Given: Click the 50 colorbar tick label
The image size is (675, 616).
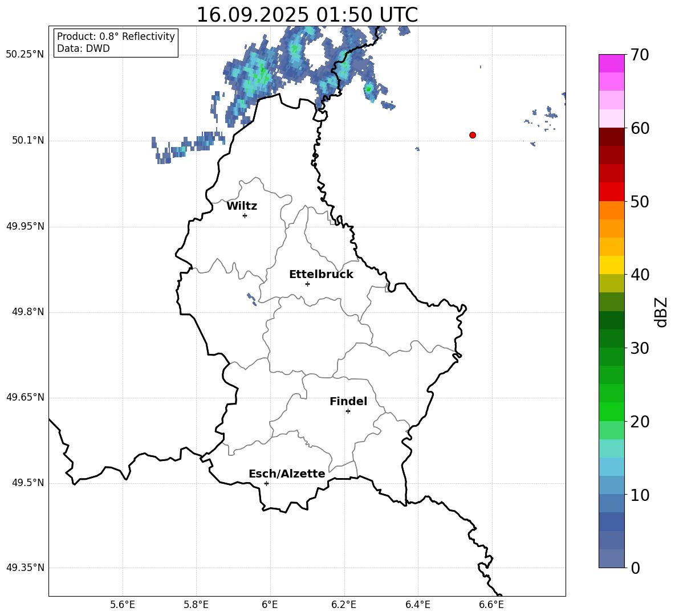Looking at the screenshot, I should tap(640, 202).
